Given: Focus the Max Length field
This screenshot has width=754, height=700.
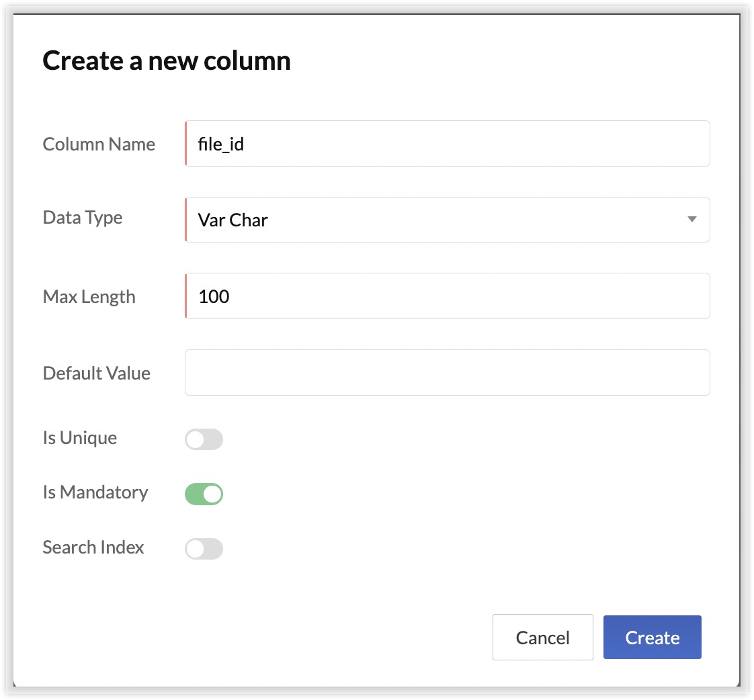Looking at the screenshot, I should 447,296.
